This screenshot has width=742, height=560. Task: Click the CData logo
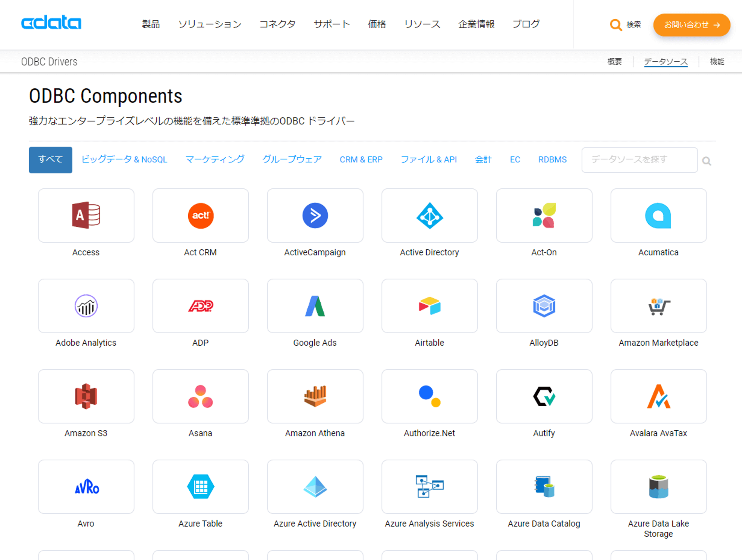pyautogui.click(x=51, y=23)
